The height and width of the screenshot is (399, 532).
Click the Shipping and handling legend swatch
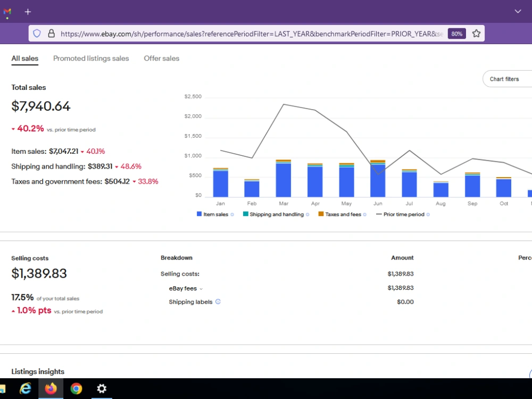click(246, 214)
